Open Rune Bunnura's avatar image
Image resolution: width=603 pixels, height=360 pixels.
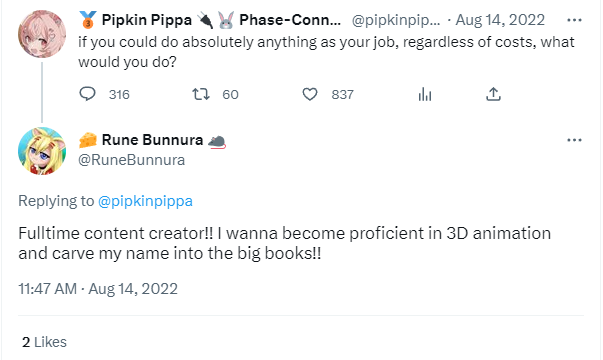click(x=42, y=151)
